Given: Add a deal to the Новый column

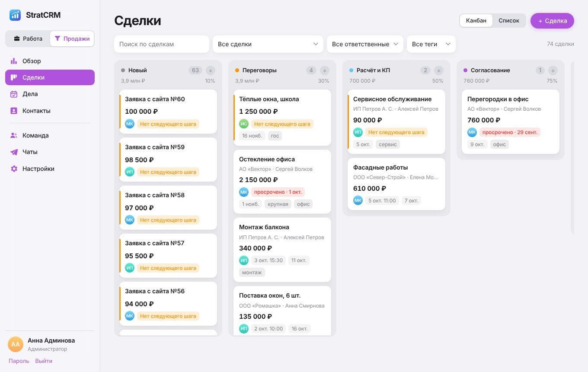Looking at the screenshot, I should tap(210, 71).
